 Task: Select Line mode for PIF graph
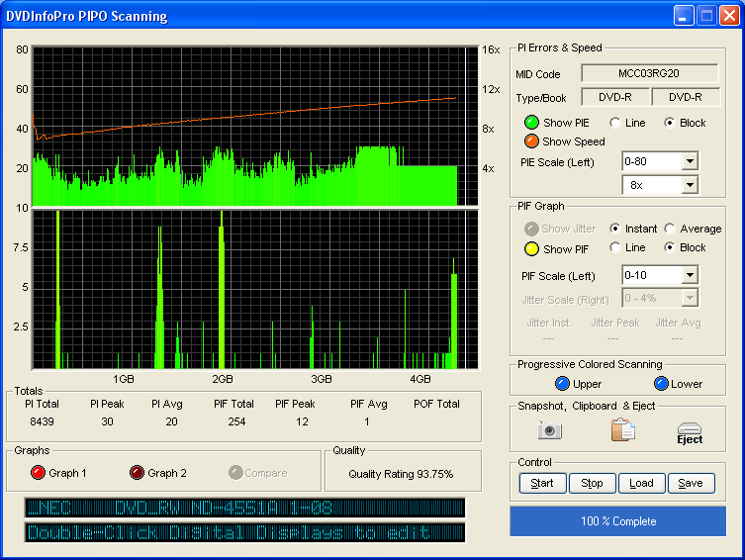pos(615,247)
